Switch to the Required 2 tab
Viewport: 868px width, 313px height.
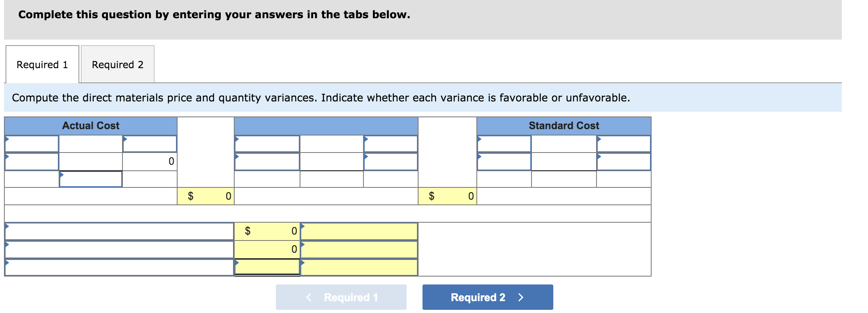pos(117,64)
